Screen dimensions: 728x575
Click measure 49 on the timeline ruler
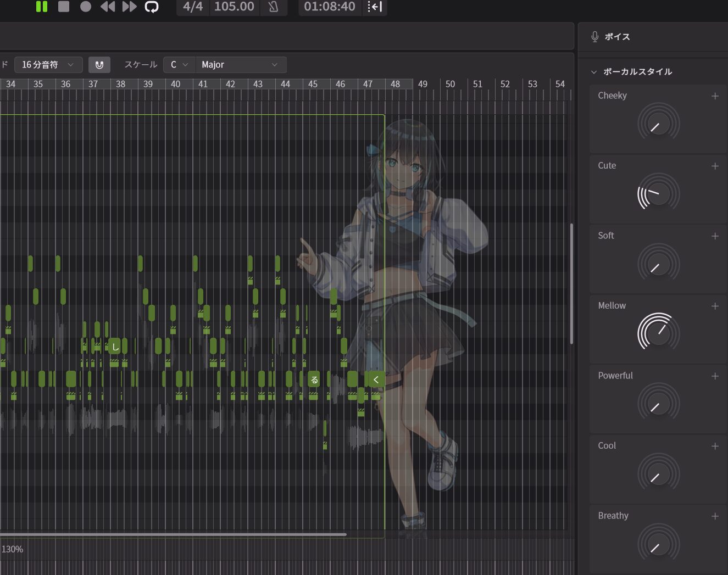[x=423, y=84]
